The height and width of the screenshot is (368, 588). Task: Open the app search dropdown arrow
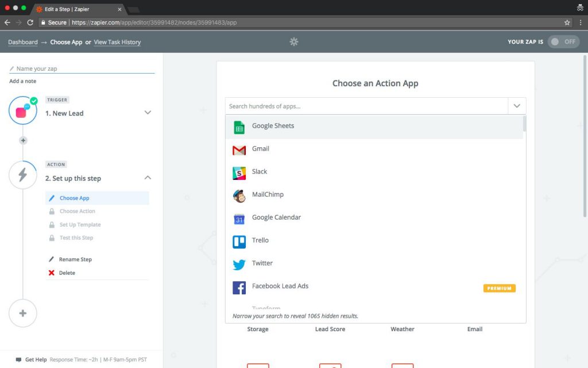[x=517, y=106]
